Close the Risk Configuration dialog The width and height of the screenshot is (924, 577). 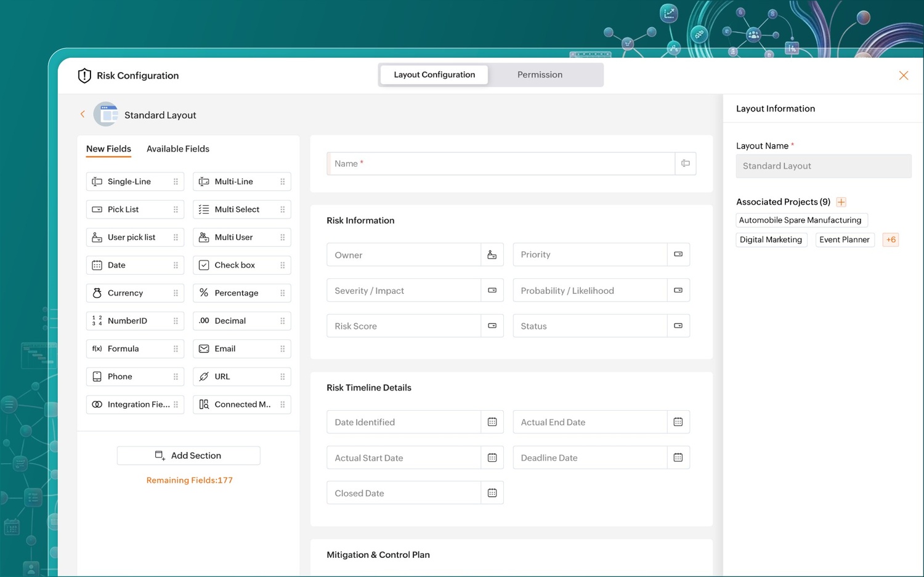903,75
